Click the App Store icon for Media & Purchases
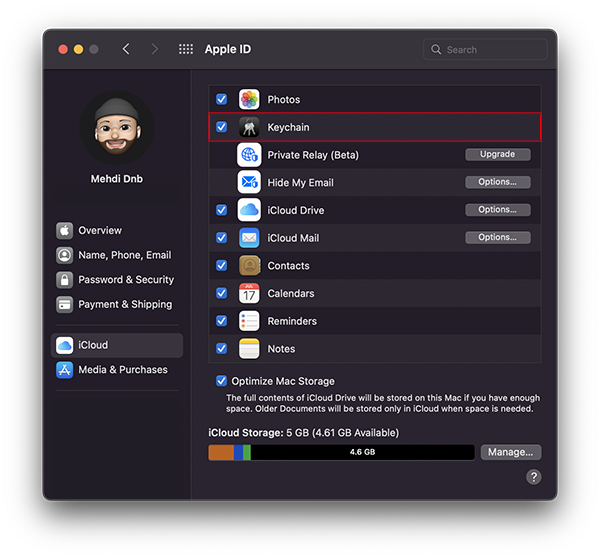600x557 pixels. (x=64, y=370)
